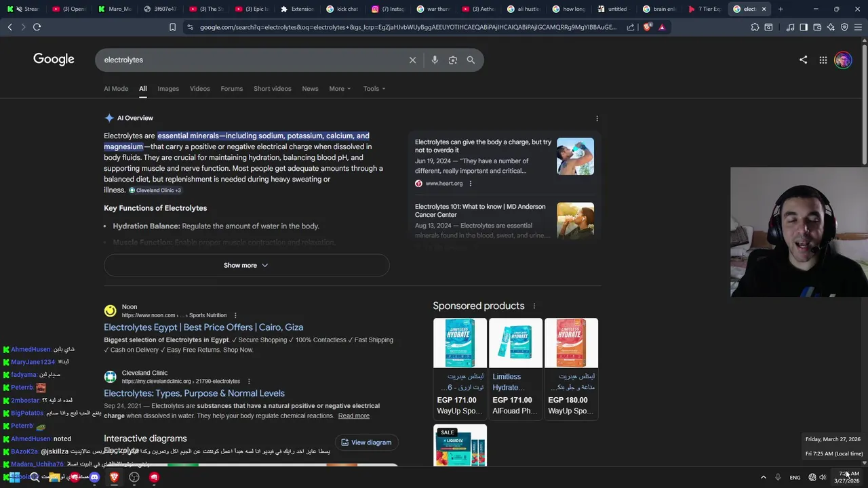868x488 pixels.
Task: Switch to Images tab
Action: click(168, 89)
